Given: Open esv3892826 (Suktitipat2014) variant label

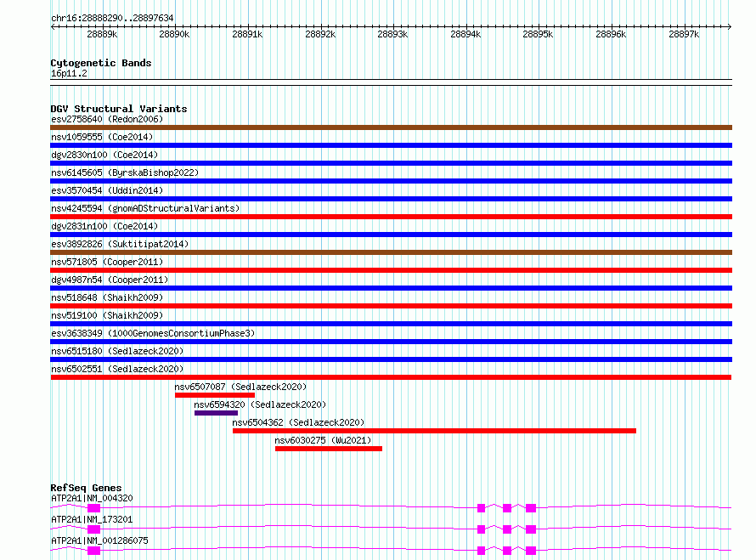Looking at the screenshot, I should [x=120, y=244].
